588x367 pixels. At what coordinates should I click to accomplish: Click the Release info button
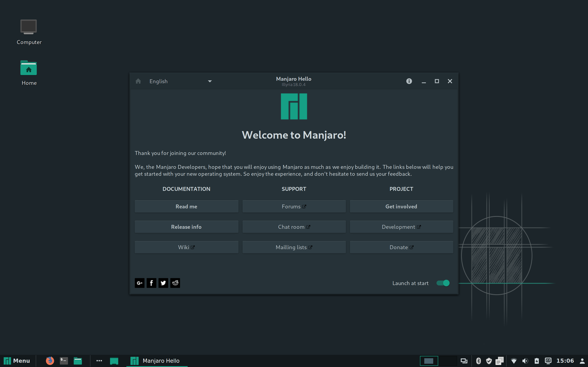[x=186, y=227]
